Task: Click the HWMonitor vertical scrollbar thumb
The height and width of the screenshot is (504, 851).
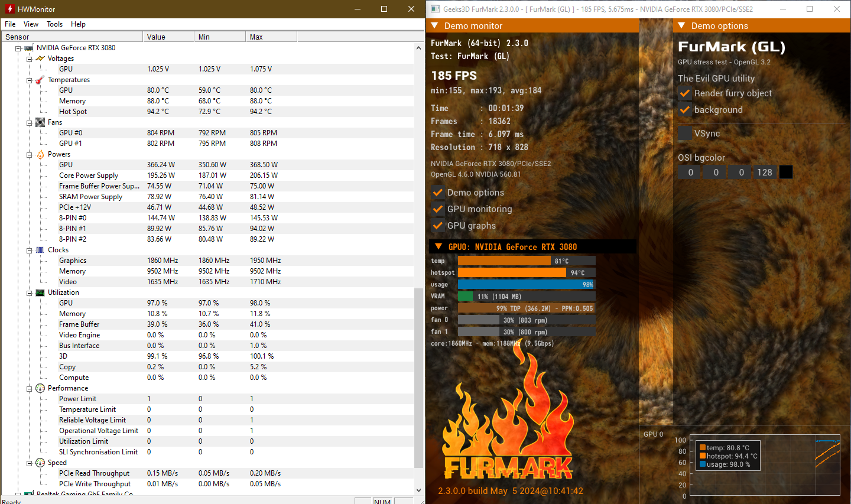Action: click(x=419, y=377)
